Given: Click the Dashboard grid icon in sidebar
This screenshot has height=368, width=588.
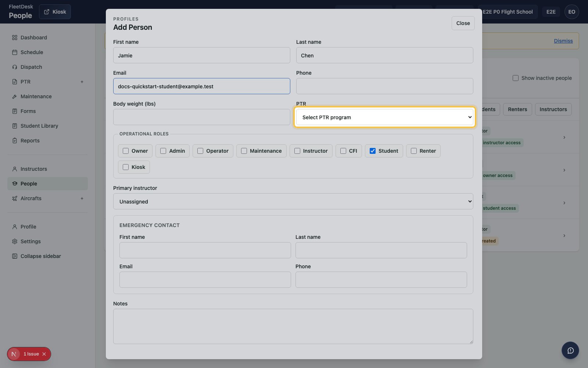Looking at the screenshot, I should [15, 38].
